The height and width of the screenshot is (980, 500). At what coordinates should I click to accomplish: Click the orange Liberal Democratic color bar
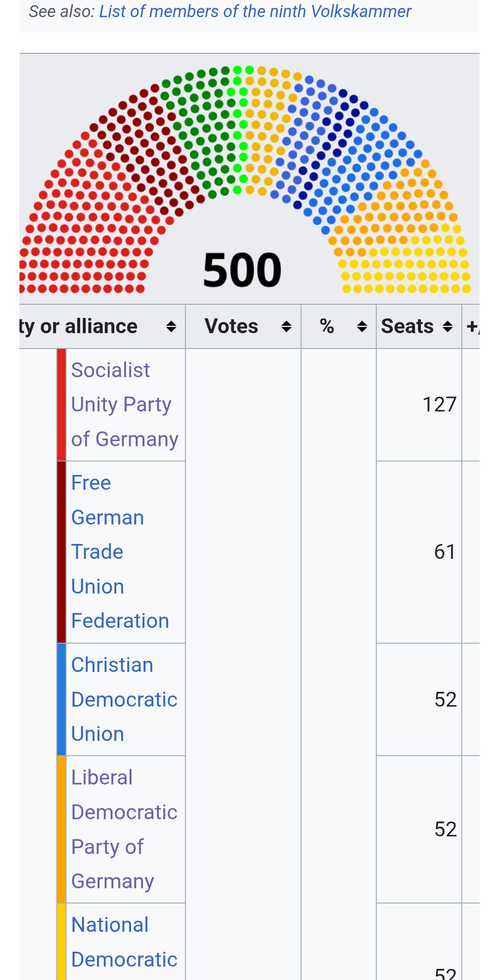click(62, 829)
